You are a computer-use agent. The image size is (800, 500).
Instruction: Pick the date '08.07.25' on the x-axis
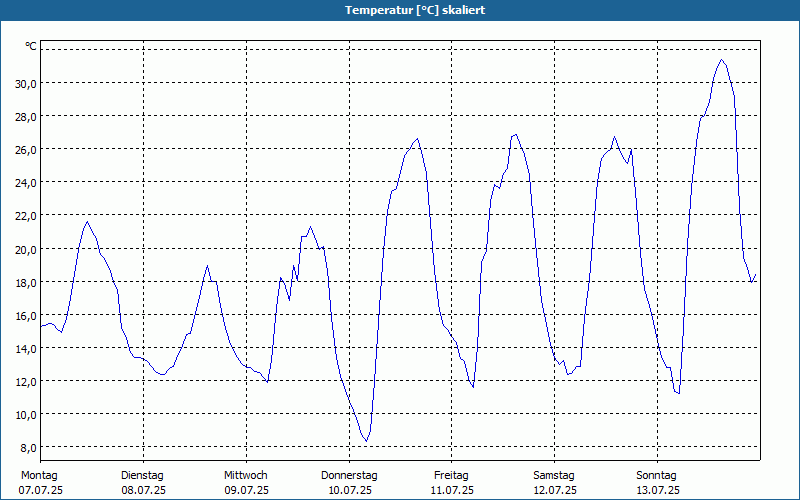click(x=143, y=491)
